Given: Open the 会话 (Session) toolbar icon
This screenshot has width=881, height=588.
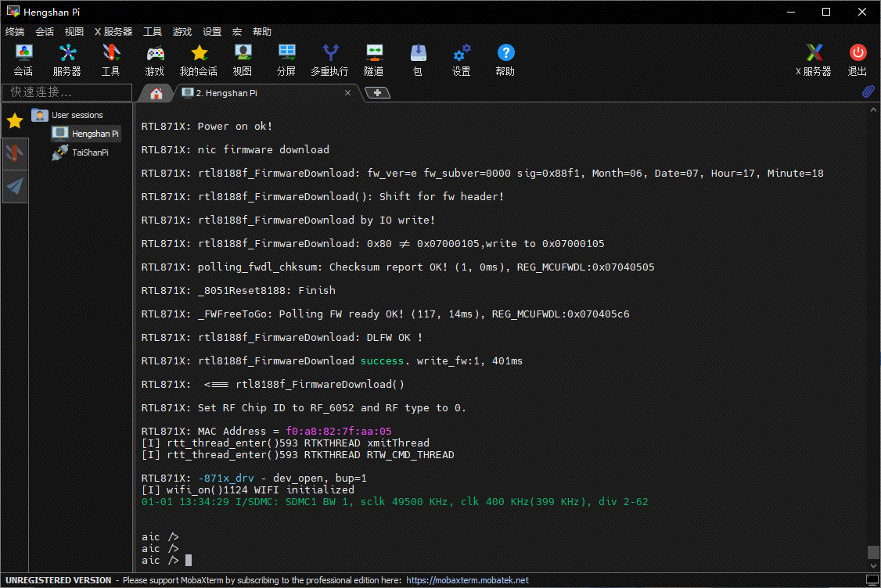Looking at the screenshot, I should tap(23, 59).
